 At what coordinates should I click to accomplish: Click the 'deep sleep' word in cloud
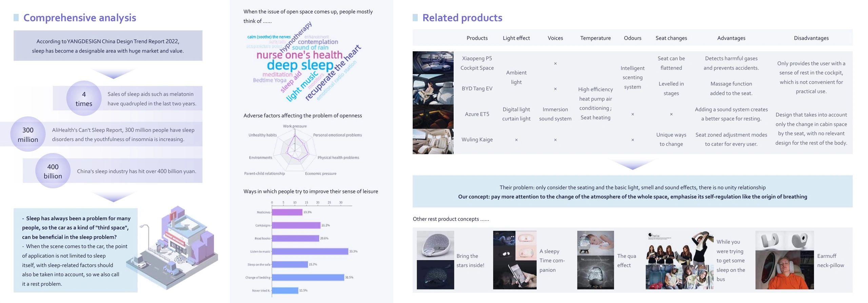pos(300,65)
